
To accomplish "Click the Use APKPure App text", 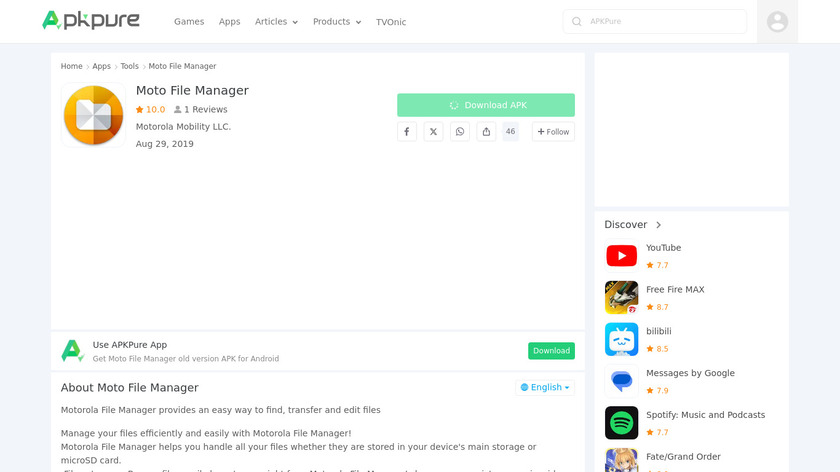I will (130, 345).
